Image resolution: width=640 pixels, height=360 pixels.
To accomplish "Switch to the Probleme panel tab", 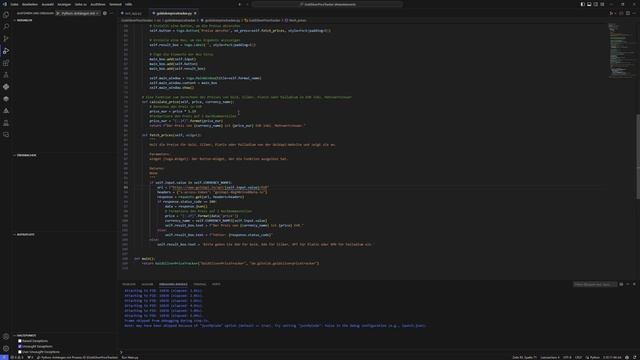I will pyautogui.click(x=129, y=284).
